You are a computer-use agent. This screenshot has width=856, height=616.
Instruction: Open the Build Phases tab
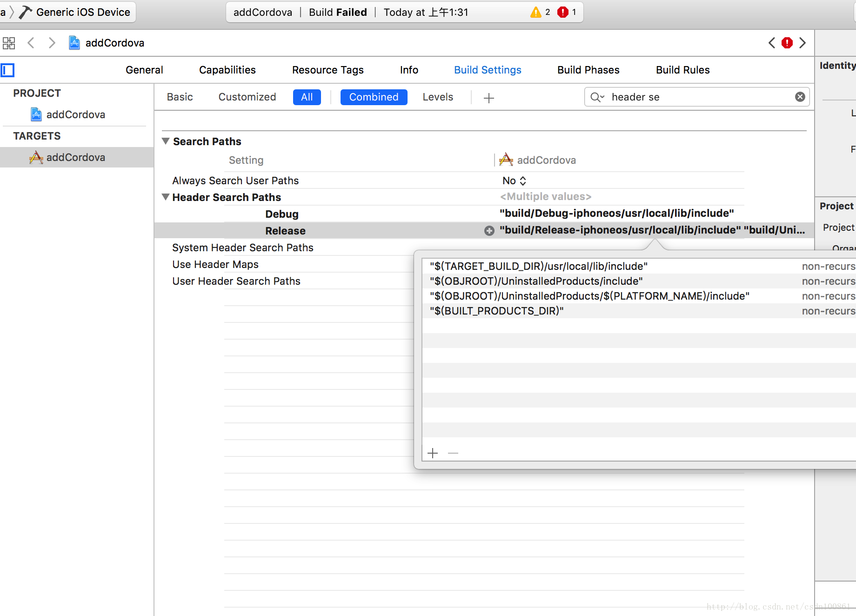coord(588,70)
